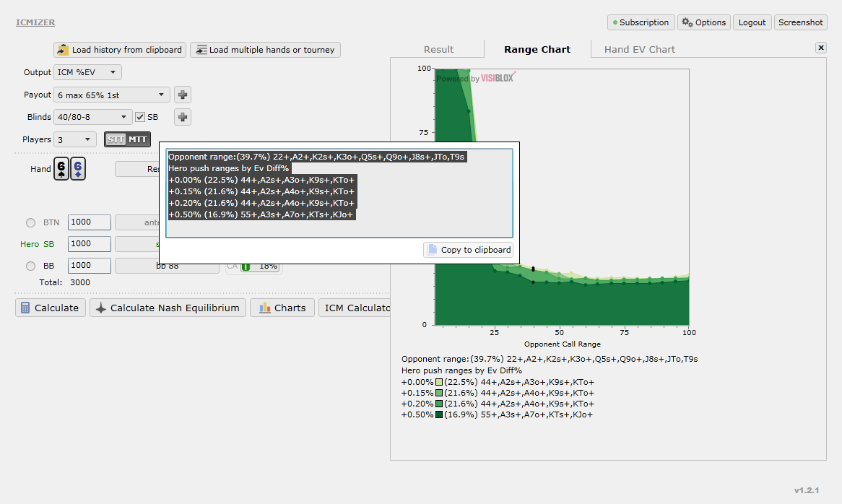Click the Screenshot button

(x=800, y=22)
